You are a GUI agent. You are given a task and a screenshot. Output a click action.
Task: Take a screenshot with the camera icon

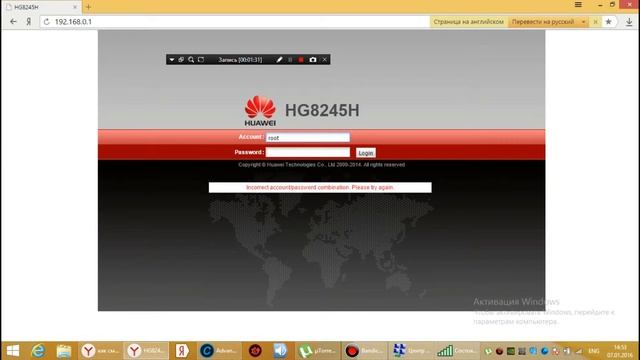coord(313,60)
